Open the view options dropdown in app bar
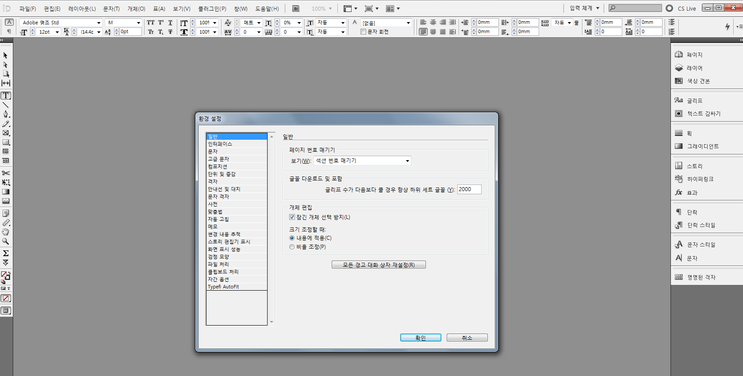 pos(350,9)
